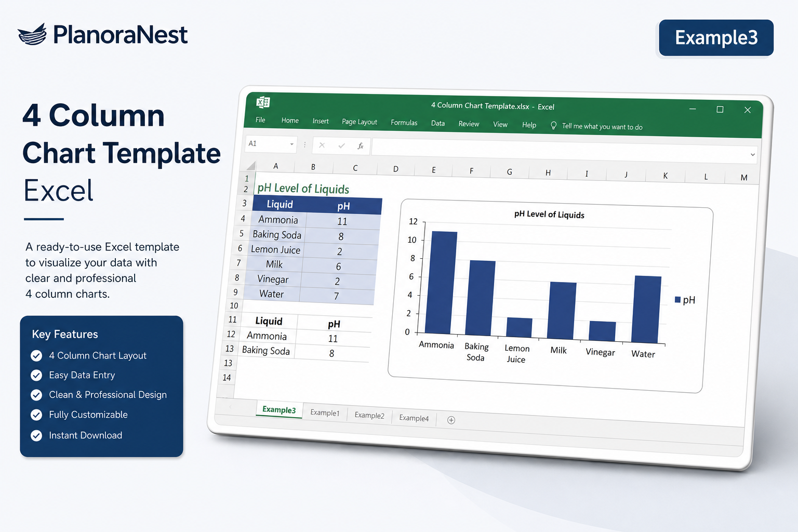Screen dimensions: 798x532
Task: Select the pH value 7 cell
Action: 336,296
